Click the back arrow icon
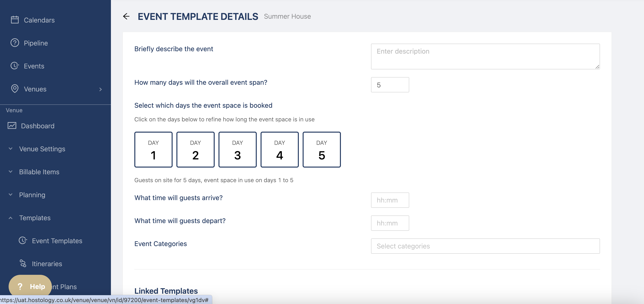644x304 pixels. (126, 17)
